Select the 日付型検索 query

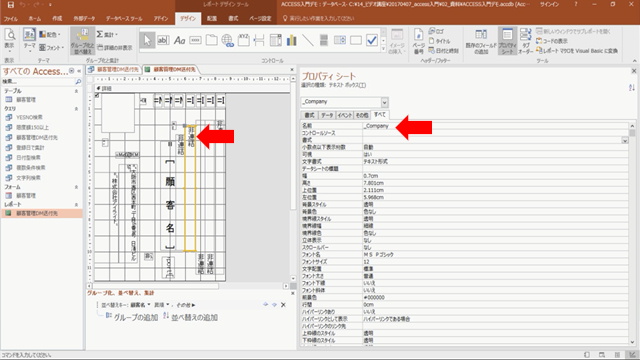[28, 158]
